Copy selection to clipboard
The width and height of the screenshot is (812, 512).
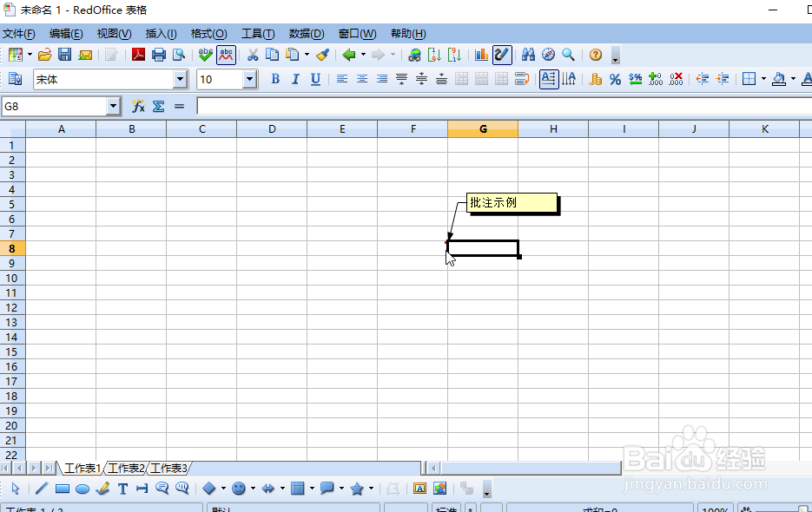click(x=272, y=55)
